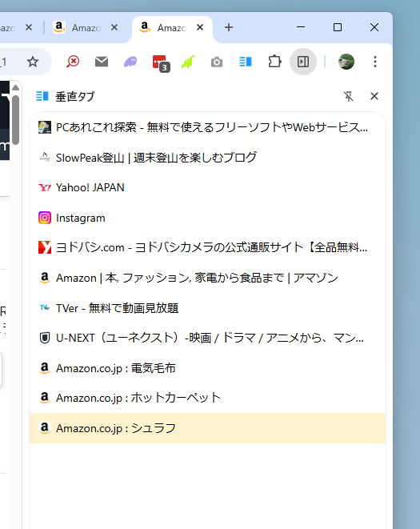Click the ヨドバシ red favicon
The image size is (420, 529).
click(45, 247)
